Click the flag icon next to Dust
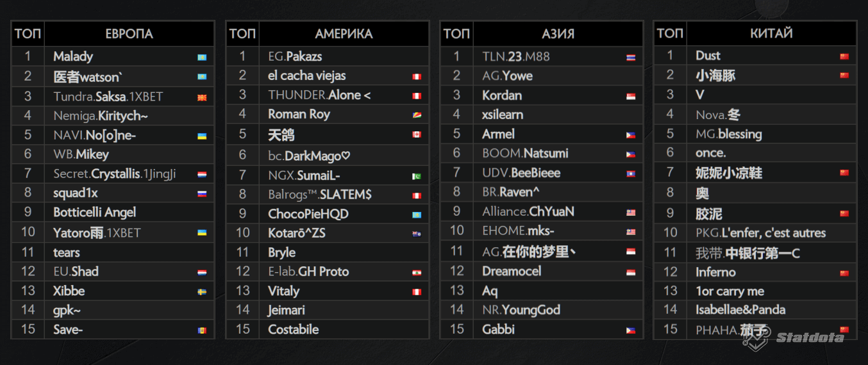868x365 pixels. [x=844, y=56]
